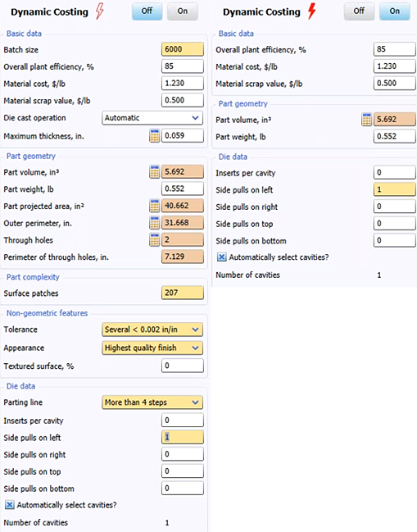Select the Surface patches value field

tap(183, 293)
